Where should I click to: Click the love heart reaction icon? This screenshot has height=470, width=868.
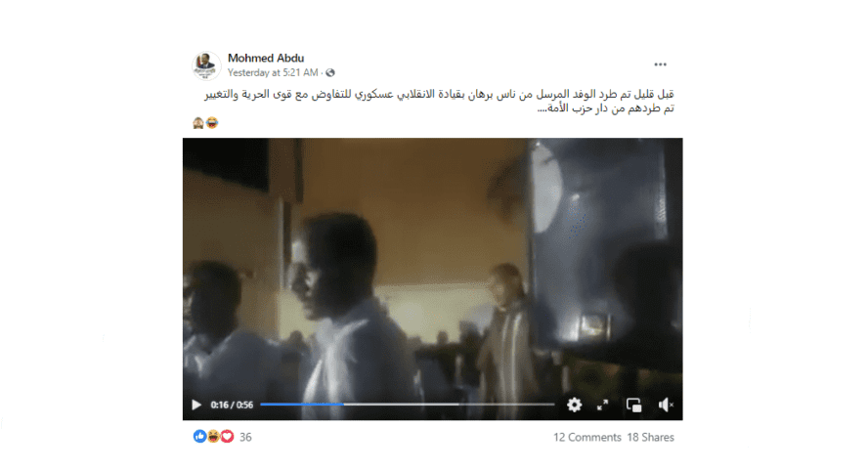pos(227,436)
